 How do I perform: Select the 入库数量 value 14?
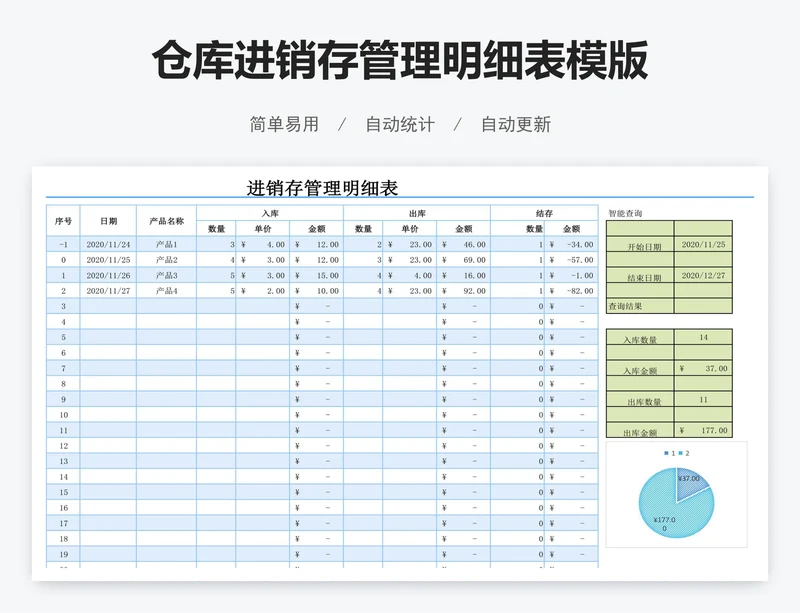coord(703,337)
